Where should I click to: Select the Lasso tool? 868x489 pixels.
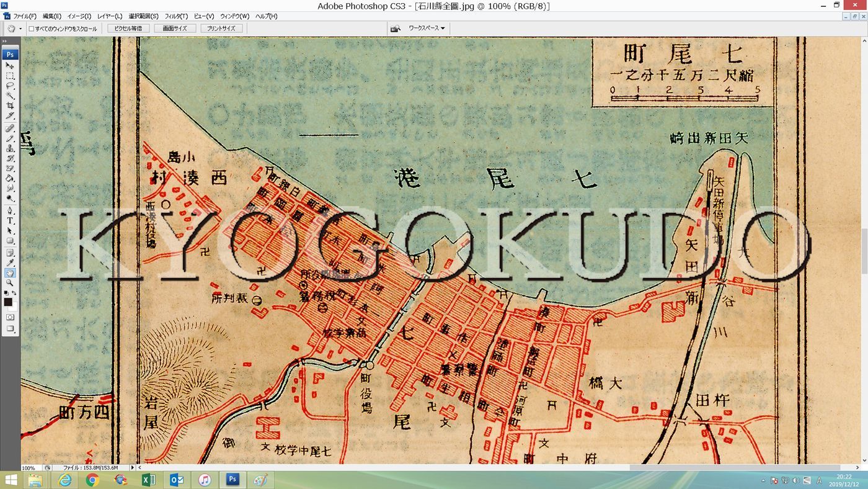pyautogui.click(x=10, y=86)
